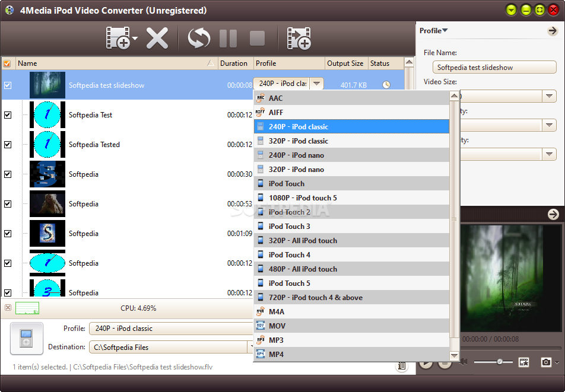Sort by the Name column header
Image resolution: width=565 pixels, height=392 pixels.
pyautogui.click(x=116, y=63)
